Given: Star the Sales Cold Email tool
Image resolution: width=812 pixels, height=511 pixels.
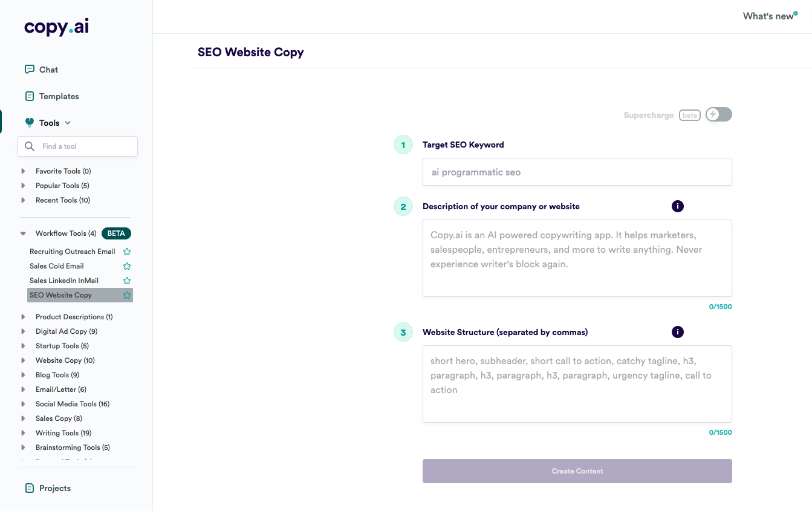Looking at the screenshot, I should pos(127,266).
